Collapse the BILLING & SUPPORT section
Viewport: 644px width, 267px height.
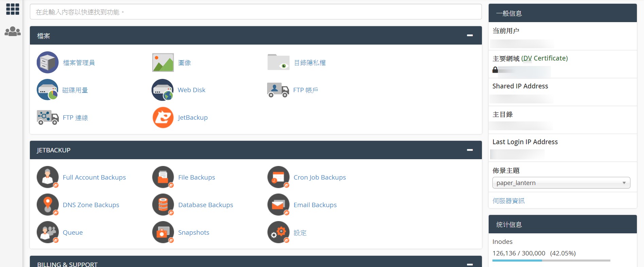tap(470, 264)
